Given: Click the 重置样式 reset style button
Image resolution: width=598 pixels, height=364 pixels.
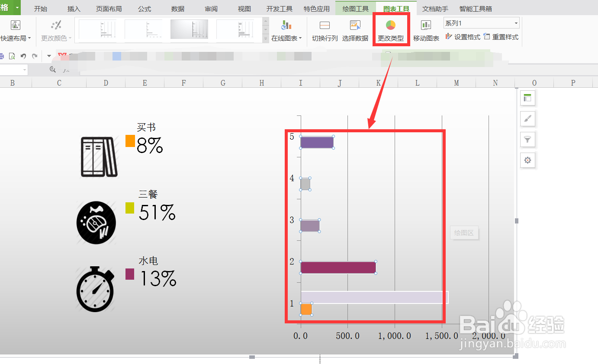Looking at the screenshot, I should [x=501, y=37].
